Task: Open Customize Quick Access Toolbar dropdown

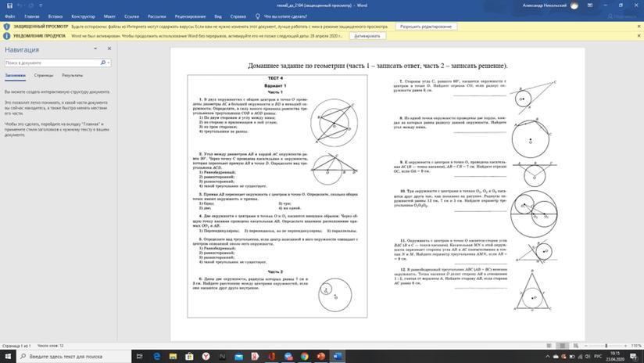Action: pos(41,5)
